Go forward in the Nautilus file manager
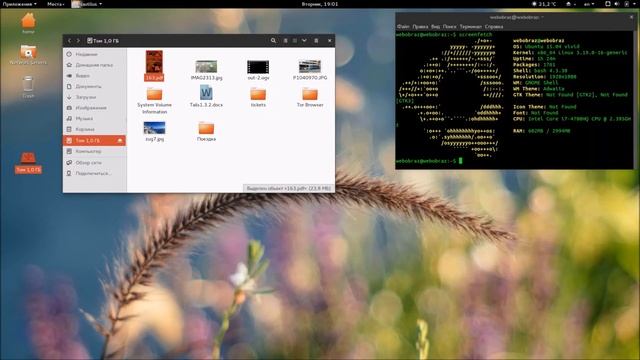 pyautogui.click(x=78, y=41)
